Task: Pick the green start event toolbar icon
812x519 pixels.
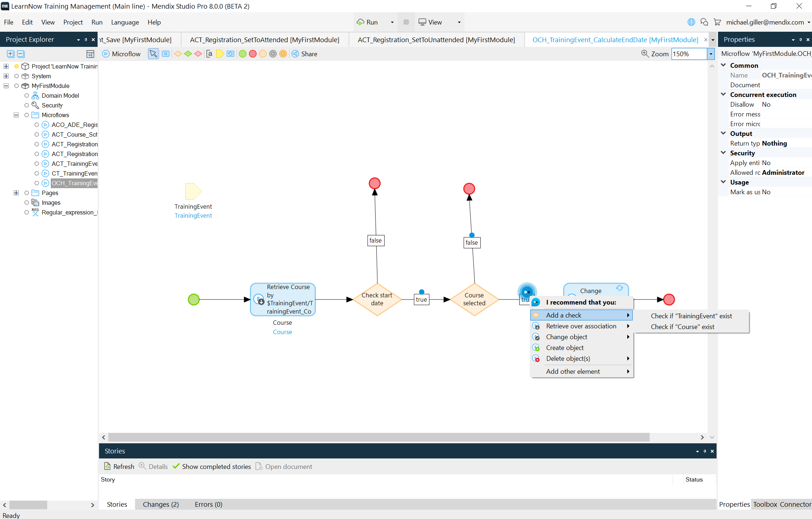Action: coord(243,54)
